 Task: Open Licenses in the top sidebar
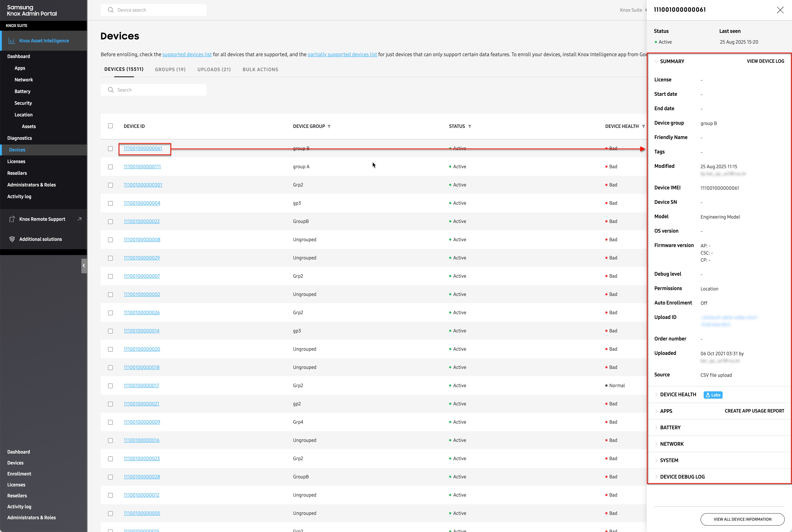tap(16, 161)
